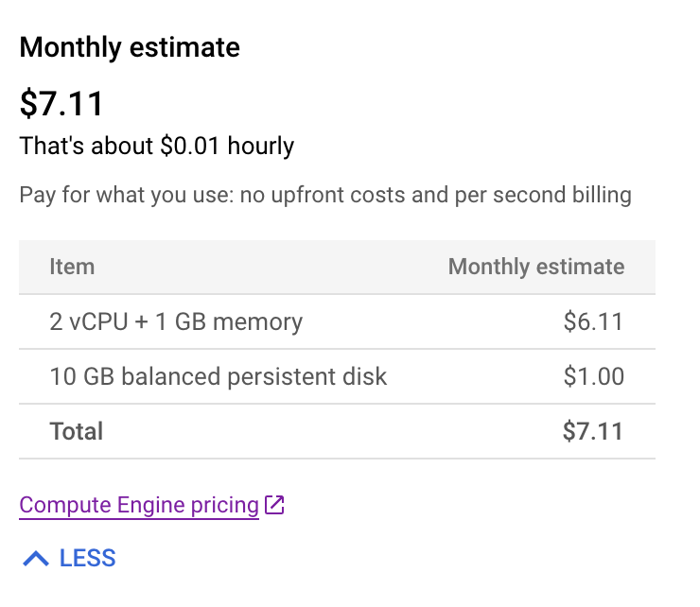Click the $6.11 cost value
700x607 pixels.
(x=593, y=321)
